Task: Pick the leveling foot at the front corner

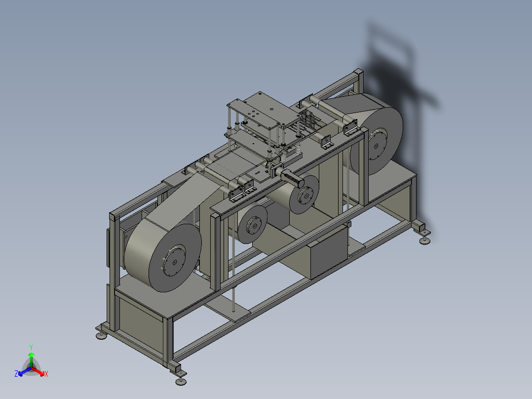Action: click(181, 381)
